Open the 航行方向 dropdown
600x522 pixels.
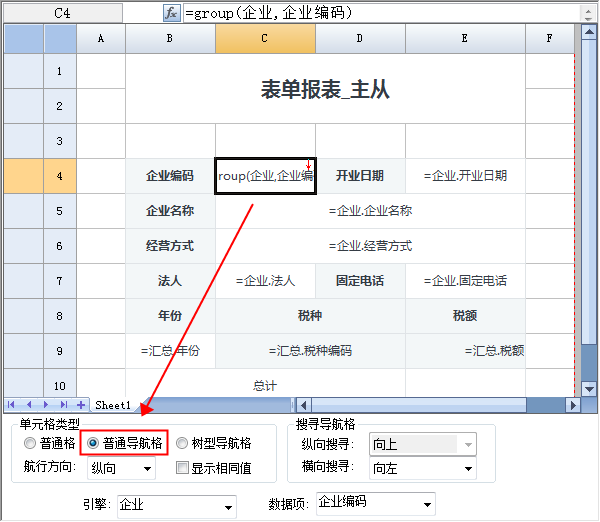coord(148,467)
